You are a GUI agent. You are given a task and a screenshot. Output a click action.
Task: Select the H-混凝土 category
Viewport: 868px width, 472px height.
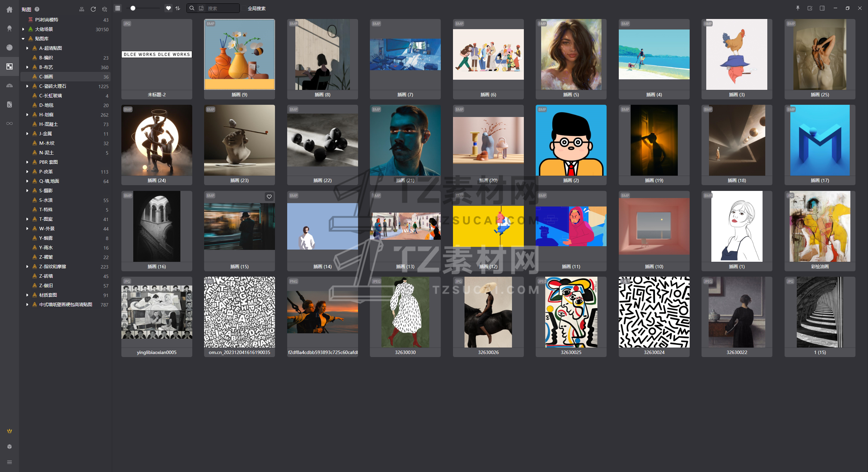(x=48, y=124)
